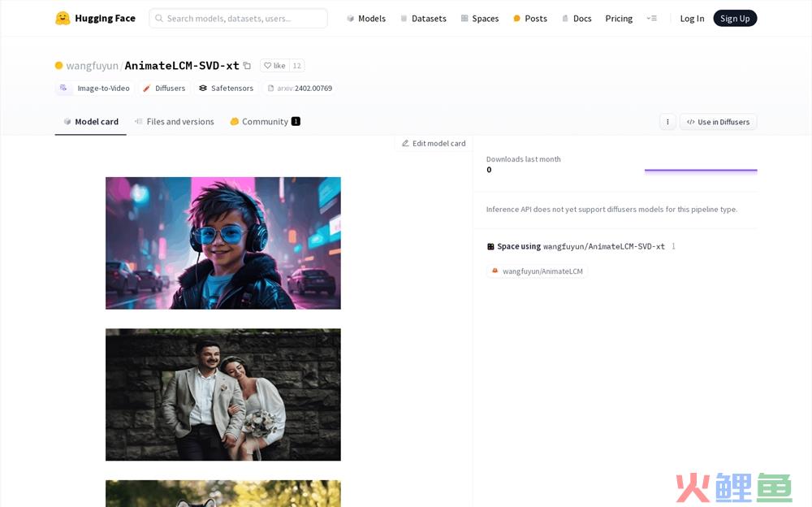Image resolution: width=812 pixels, height=507 pixels.
Task: Click the Sign Up button
Action: (735, 18)
